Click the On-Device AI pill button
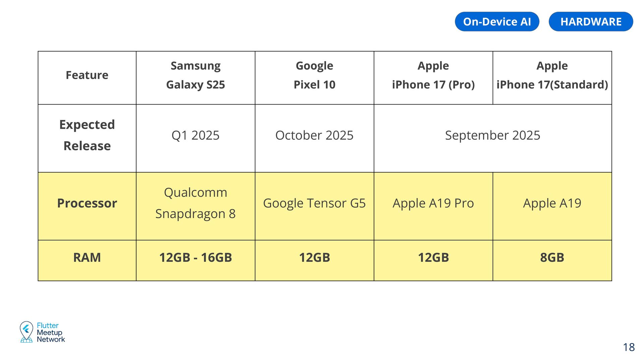644x362 pixels. coord(497,22)
